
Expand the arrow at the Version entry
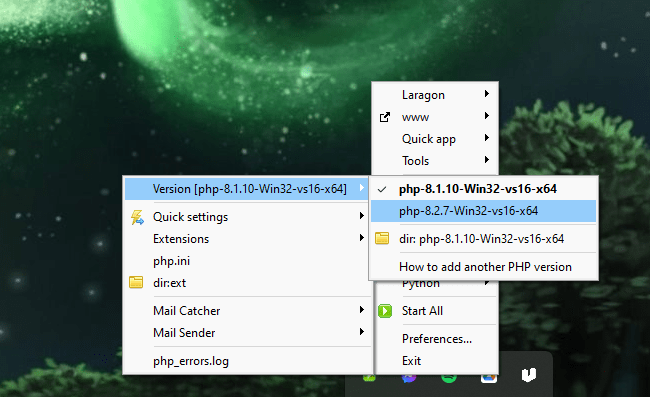click(x=362, y=188)
